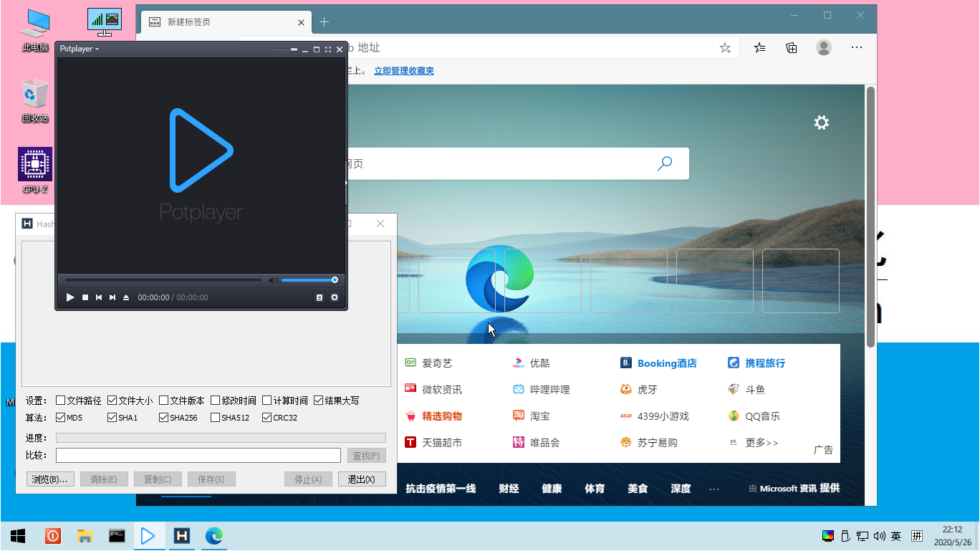Toggle PotPlayer fullscreen button in title bar
The width and height of the screenshot is (980, 551).
(x=328, y=49)
